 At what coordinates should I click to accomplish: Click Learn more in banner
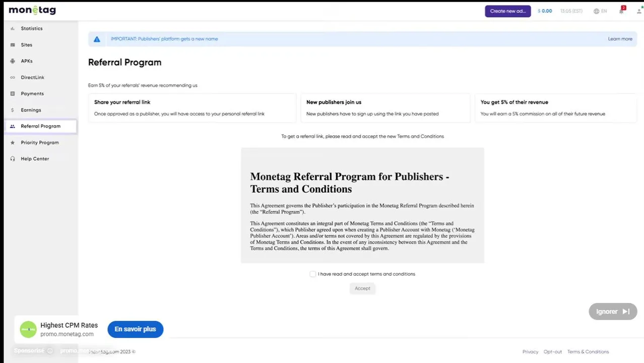[x=620, y=39]
